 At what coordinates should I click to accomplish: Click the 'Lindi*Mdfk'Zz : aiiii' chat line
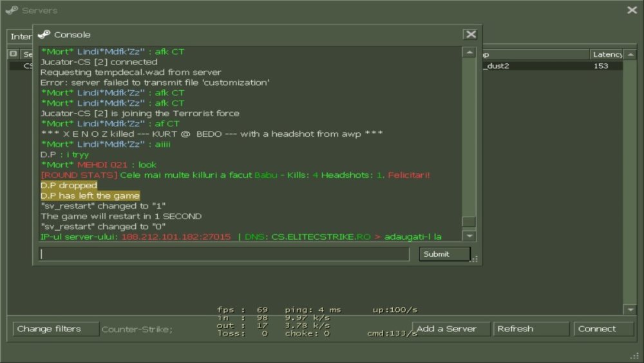tap(106, 144)
